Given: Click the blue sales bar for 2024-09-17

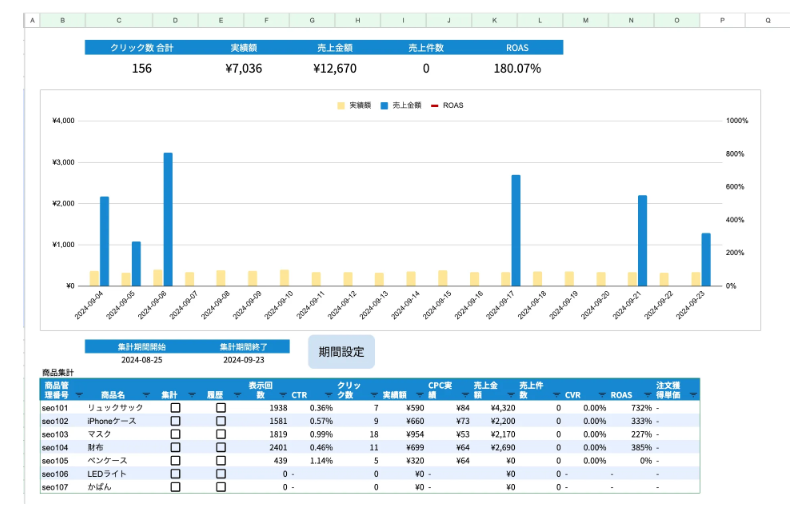Looking at the screenshot, I should pos(516,230).
